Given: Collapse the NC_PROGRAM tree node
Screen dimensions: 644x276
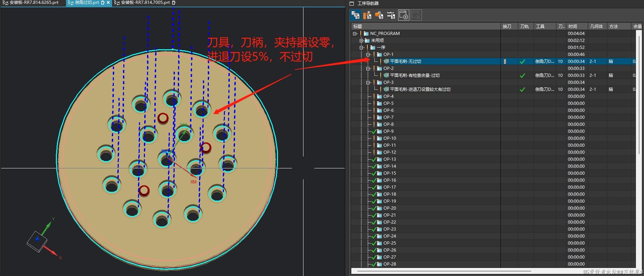Looking at the screenshot, I should pos(355,34).
